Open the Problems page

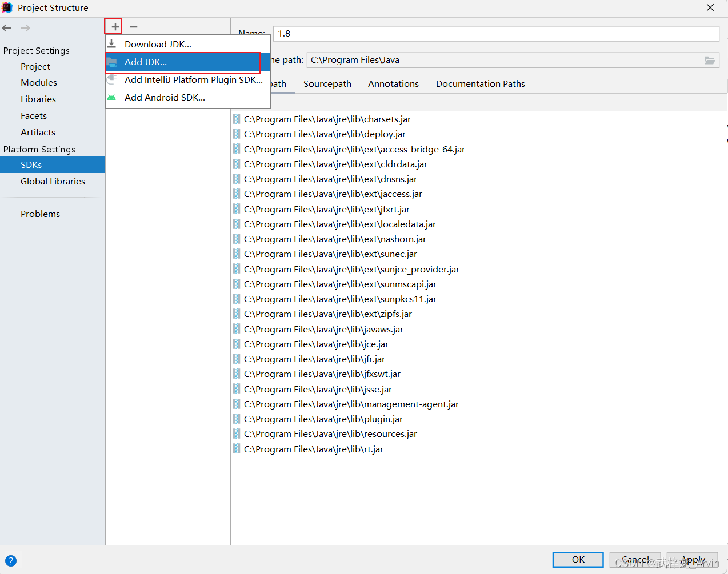[40, 214]
